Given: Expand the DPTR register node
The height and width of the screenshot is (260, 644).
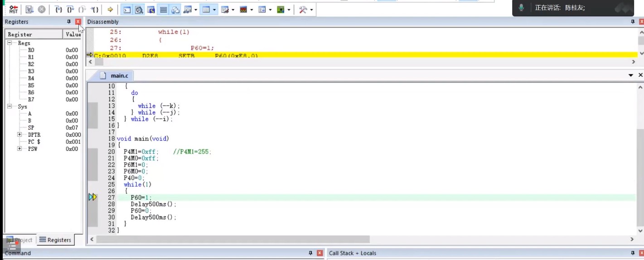Looking at the screenshot, I should tap(19, 135).
